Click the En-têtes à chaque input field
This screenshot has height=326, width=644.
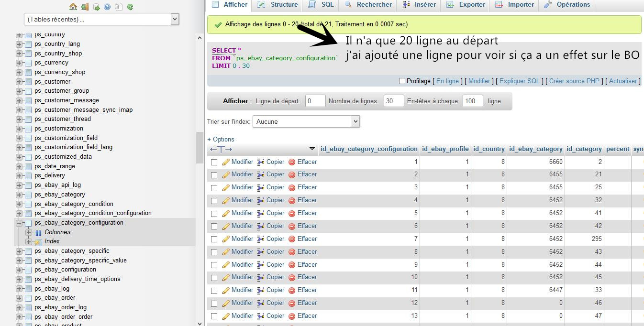point(473,101)
